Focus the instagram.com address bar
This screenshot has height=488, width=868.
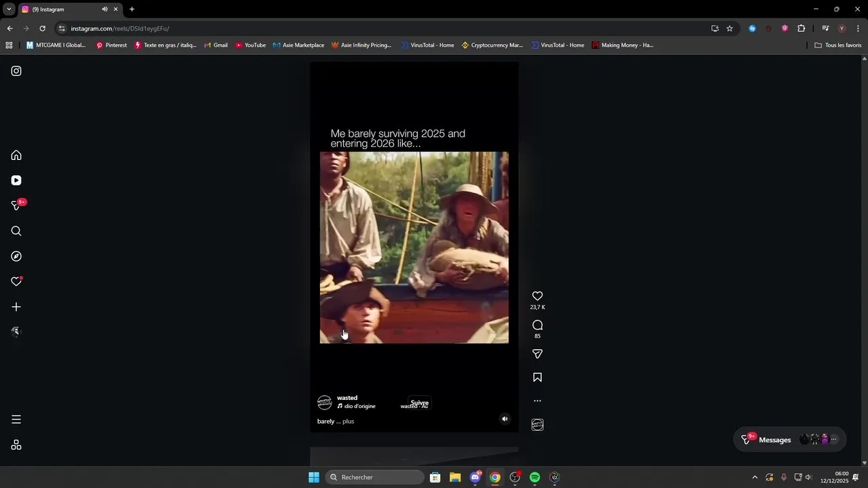[387, 28]
